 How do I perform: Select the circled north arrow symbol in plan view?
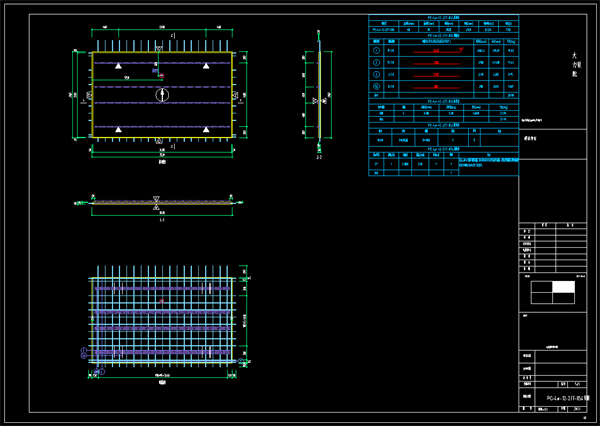coord(162,95)
